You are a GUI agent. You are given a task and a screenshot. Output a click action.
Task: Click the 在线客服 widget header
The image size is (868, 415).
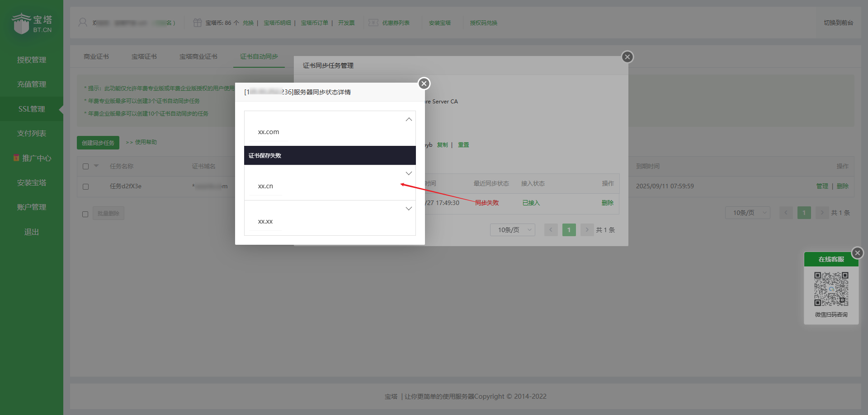[x=831, y=259]
